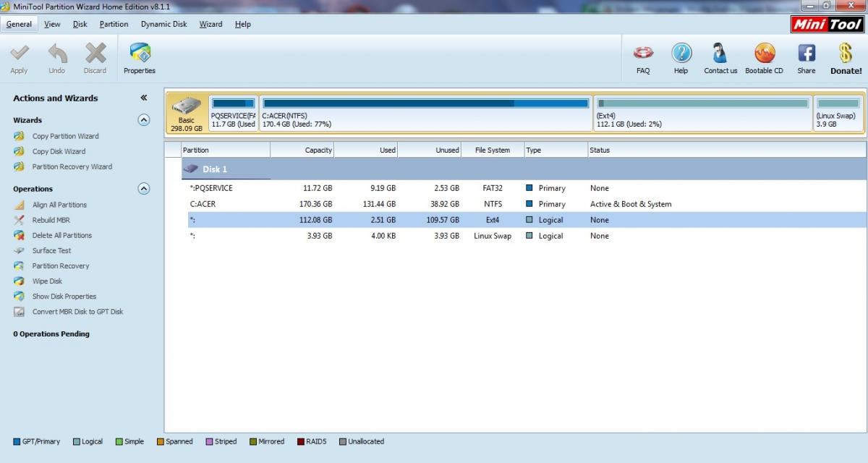Select C:ACER(NTFS) block in disk map
The height and width of the screenshot is (463, 868).
tap(425, 113)
